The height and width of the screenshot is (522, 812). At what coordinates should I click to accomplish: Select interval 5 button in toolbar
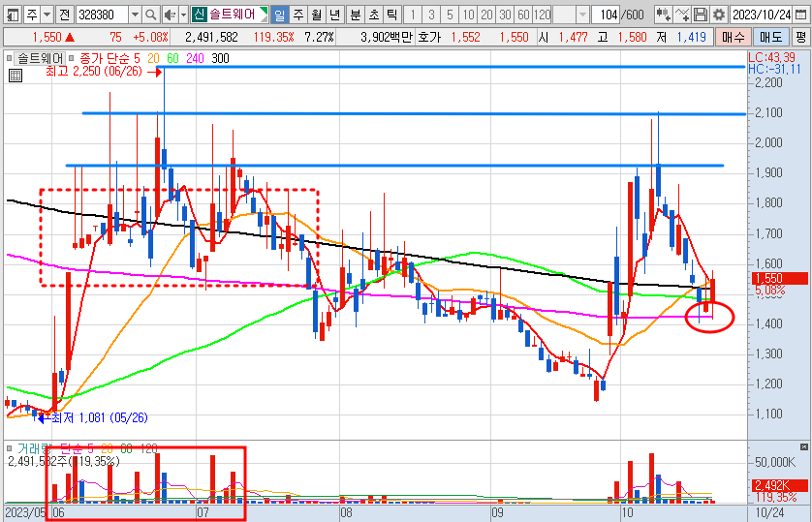pyautogui.click(x=450, y=15)
